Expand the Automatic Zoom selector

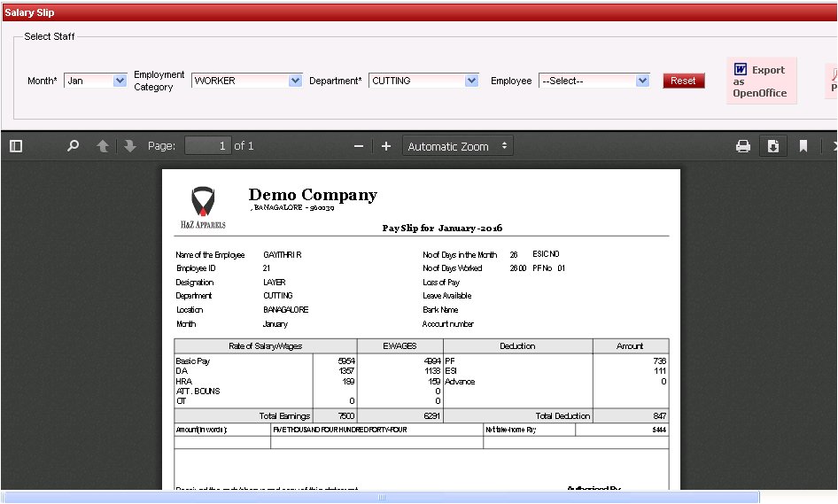point(458,146)
